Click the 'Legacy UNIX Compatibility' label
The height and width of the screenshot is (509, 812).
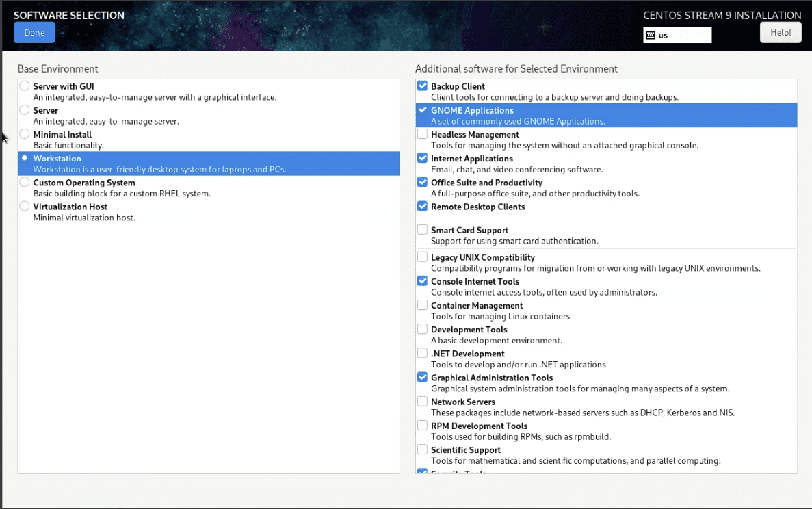[483, 257]
